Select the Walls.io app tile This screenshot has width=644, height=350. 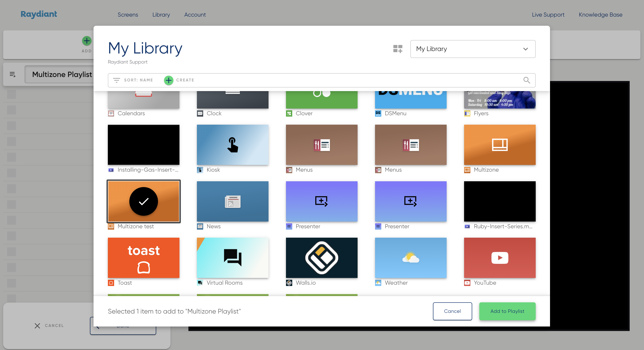coord(322,258)
